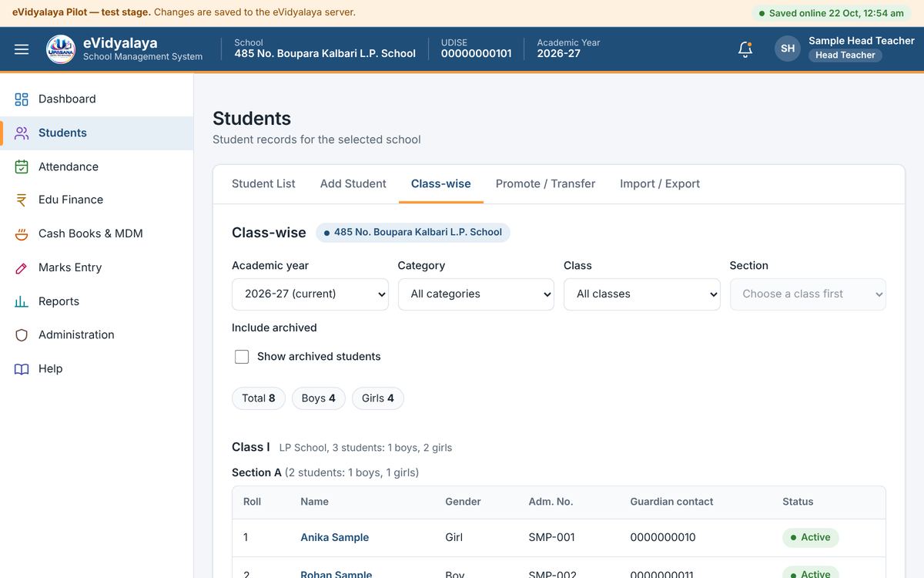The width and height of the screenshot is (924, 578).
Task: Click the Head Teacher role badge
Action: (845, 55)
